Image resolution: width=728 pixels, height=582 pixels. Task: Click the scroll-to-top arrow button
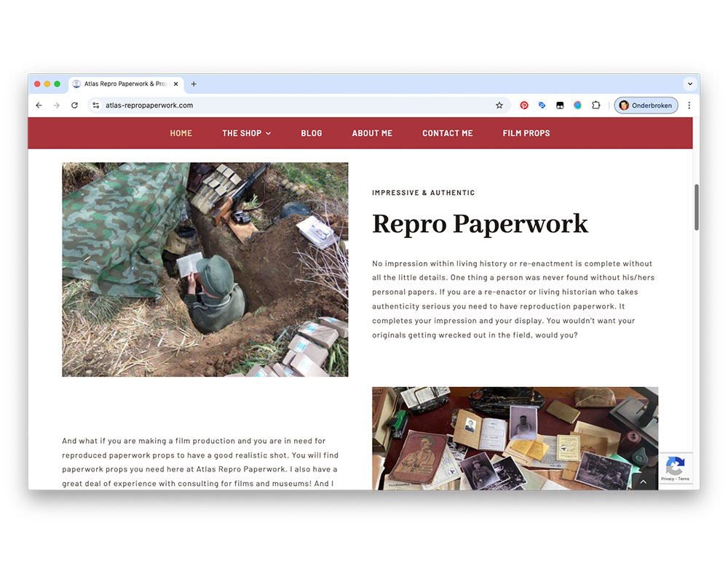[x=643, y=482]
